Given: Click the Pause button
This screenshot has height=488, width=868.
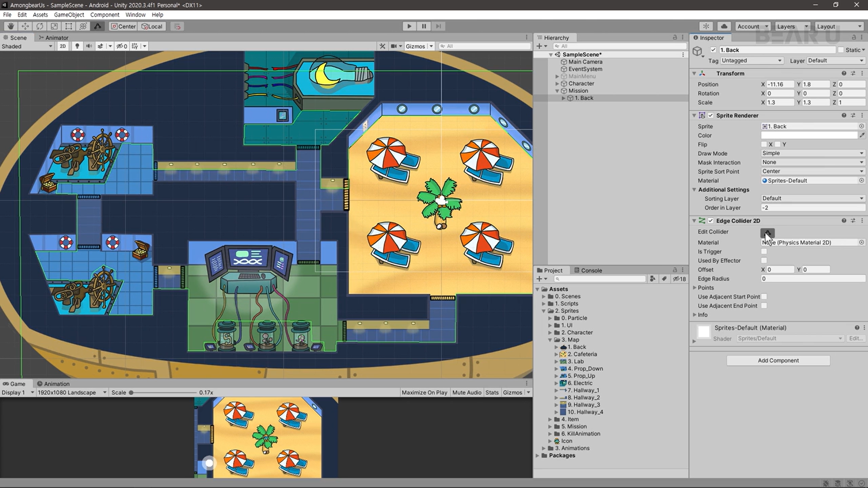Looking at the screenshot, I should [424, 26].
